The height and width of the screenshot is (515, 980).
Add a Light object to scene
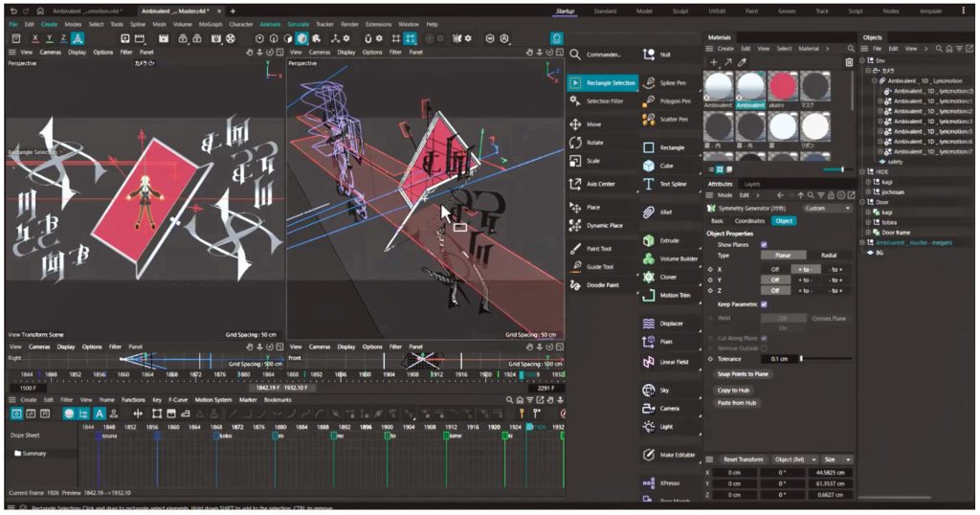(666, 426)
